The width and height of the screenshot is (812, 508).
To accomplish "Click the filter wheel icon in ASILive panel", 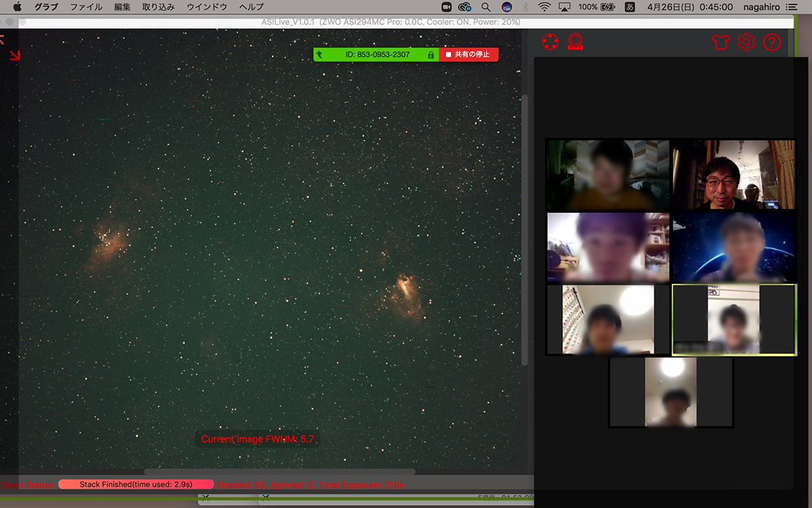I will [550, 41].
